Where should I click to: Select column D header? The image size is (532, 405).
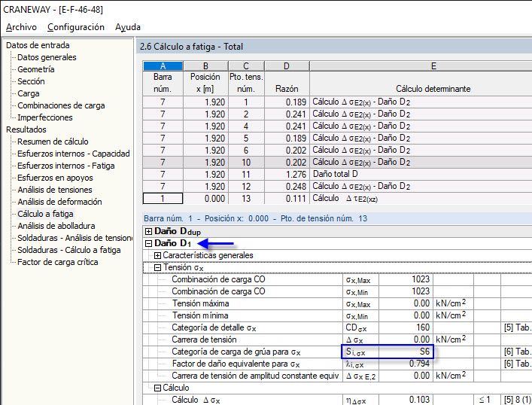click(287, 65)
